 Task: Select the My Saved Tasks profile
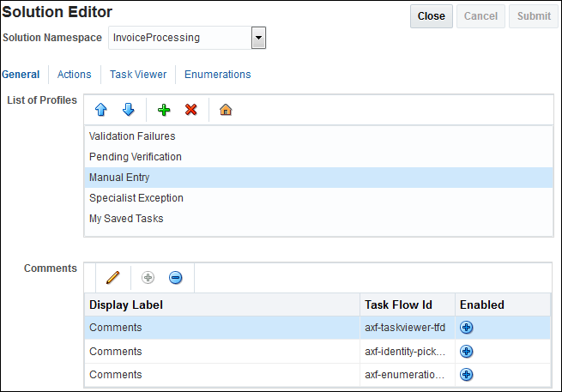click(318, 219)
